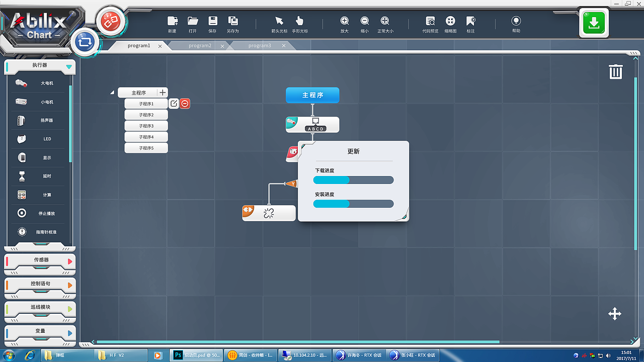The image size is (644, 362).
Task: Zoom in with the 放大 icon
Action: click(345, 21)
